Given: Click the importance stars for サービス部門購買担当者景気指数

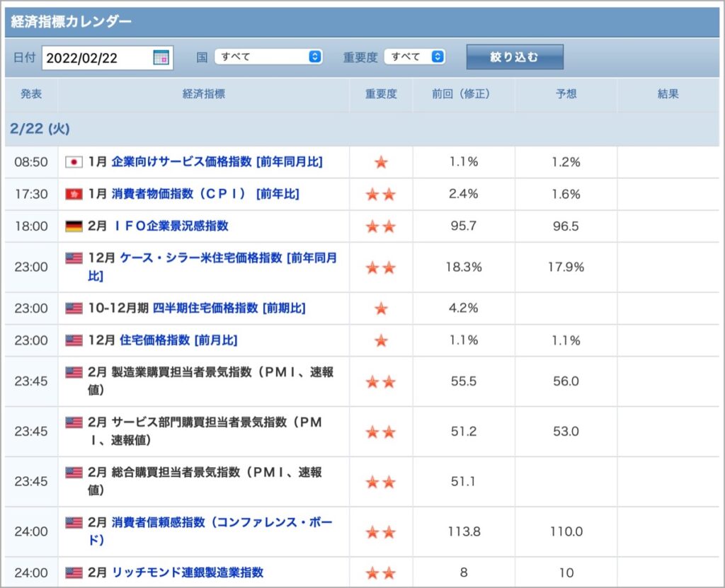Looking at the screenshot, I should [381, 432].
